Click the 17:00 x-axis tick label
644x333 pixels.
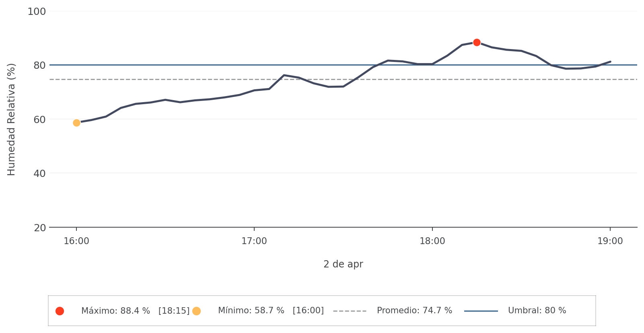[254, 241]
